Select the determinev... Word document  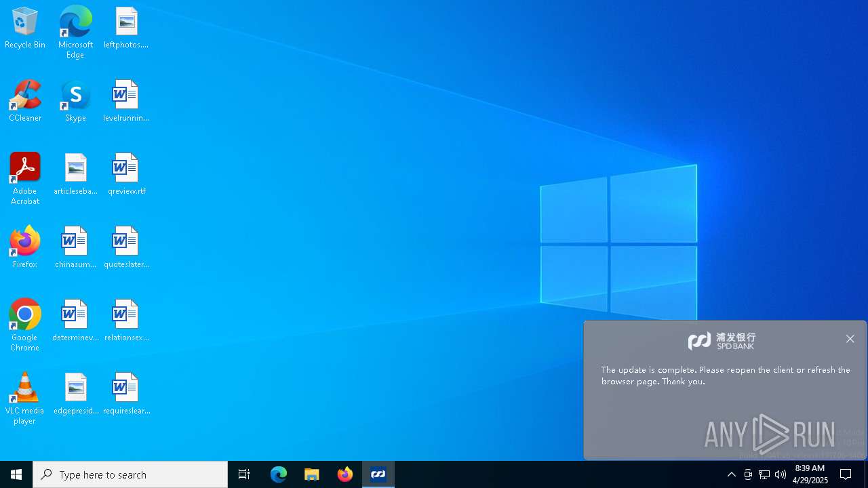tap(75, 321)
